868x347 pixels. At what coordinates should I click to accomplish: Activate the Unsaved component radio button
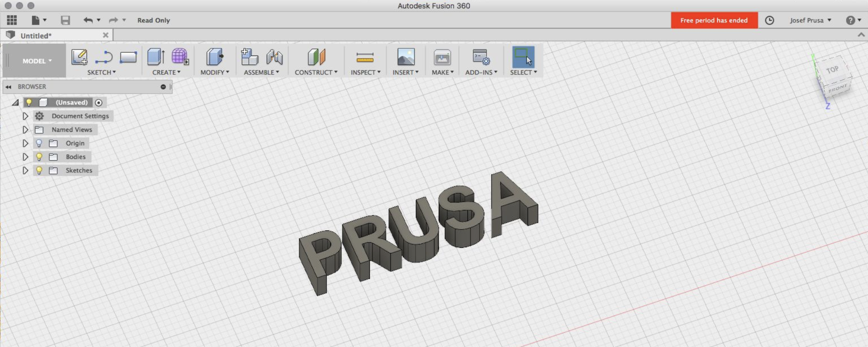point(99,103)
